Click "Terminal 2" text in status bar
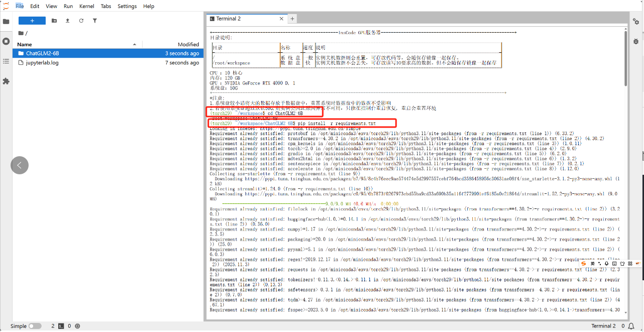 [x=604, y=326]
